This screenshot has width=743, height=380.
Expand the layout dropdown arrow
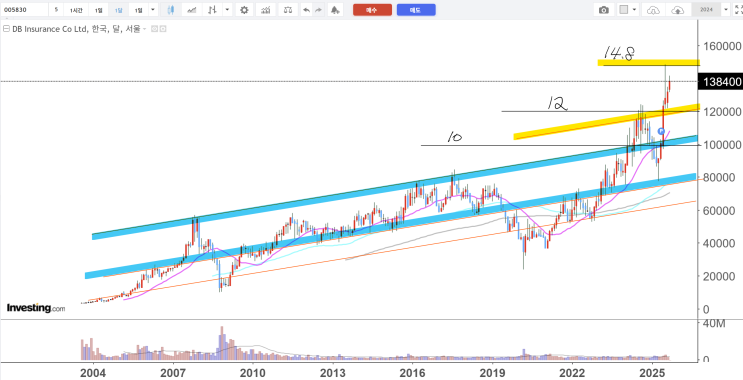634,9
